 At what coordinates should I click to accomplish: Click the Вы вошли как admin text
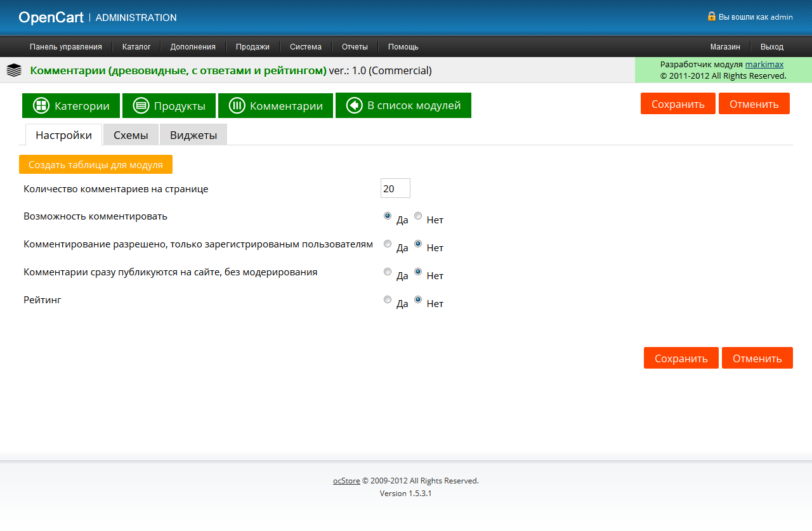point(756,17)
